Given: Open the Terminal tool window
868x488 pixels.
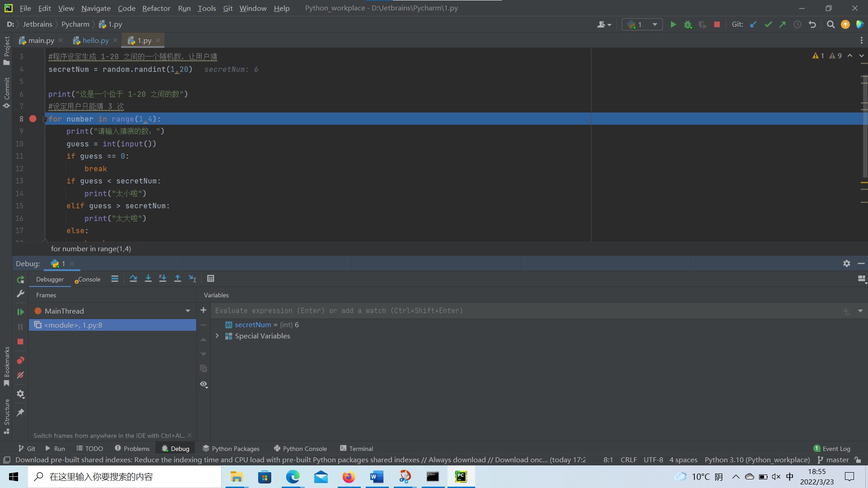Looking at the screenshot, I should (356, 449).
